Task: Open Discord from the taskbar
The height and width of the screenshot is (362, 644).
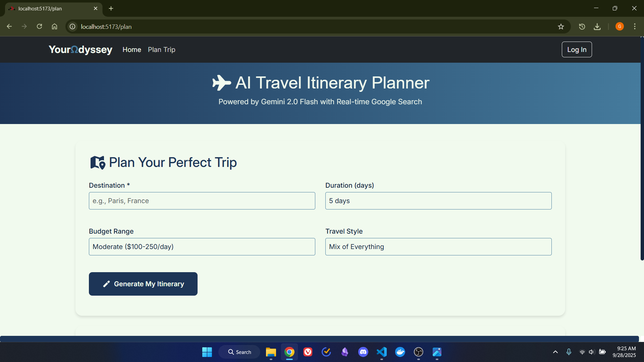Action: [363, 352]
